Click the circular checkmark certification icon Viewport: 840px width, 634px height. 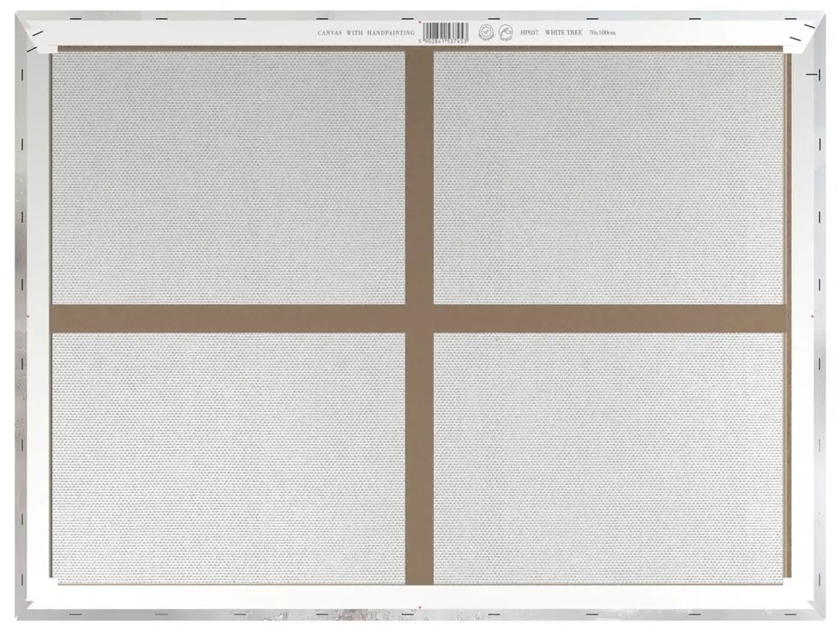coord(486,32)
